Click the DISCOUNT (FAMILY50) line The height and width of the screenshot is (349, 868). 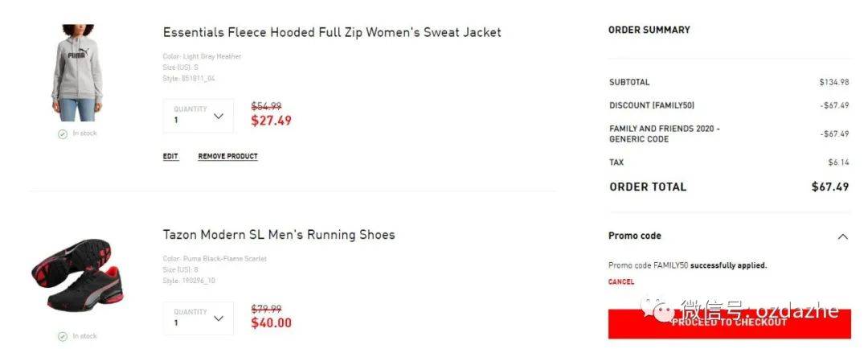tap(728, 105)
